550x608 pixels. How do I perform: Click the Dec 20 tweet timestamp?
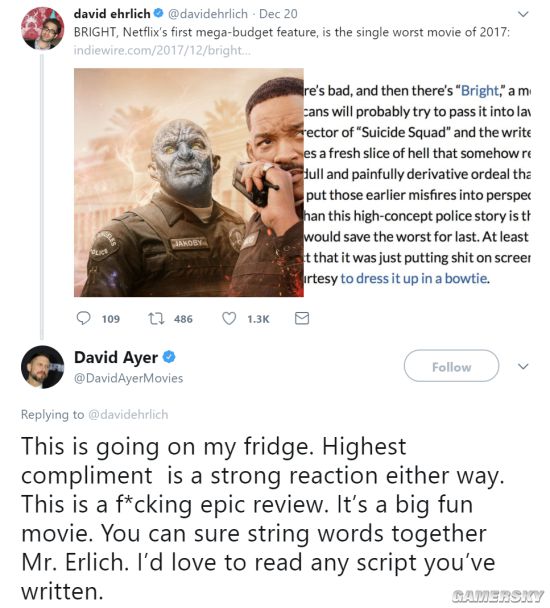click(x=278, y=14)
